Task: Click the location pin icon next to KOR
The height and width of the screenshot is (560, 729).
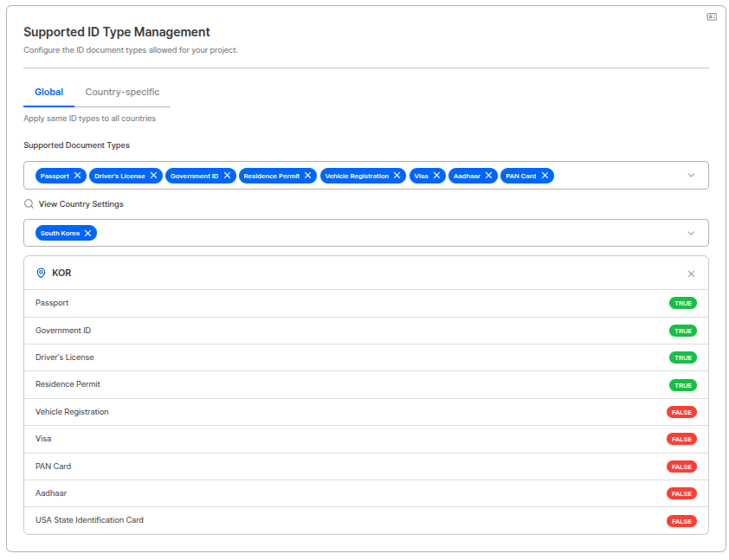Action: (x=41, y=273)
